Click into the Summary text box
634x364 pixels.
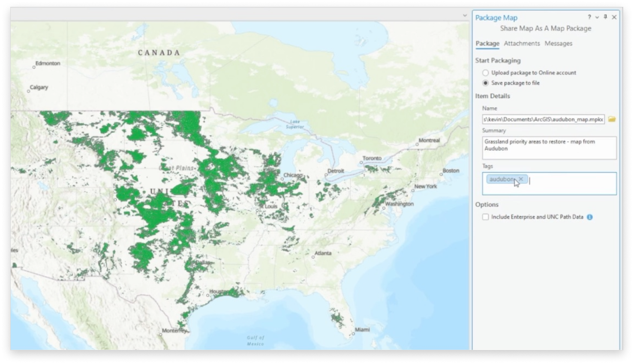click(x=549, y=148)
